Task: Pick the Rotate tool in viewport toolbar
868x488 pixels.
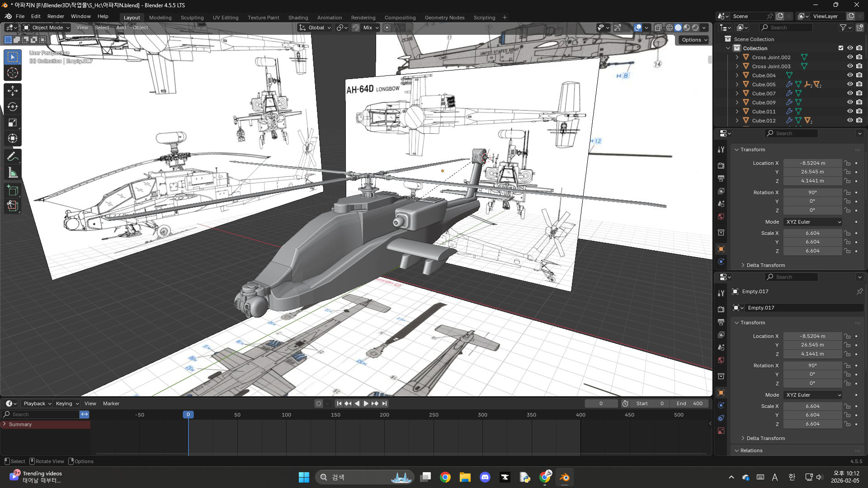Action: pyautogui.click(x=13, y=107)
